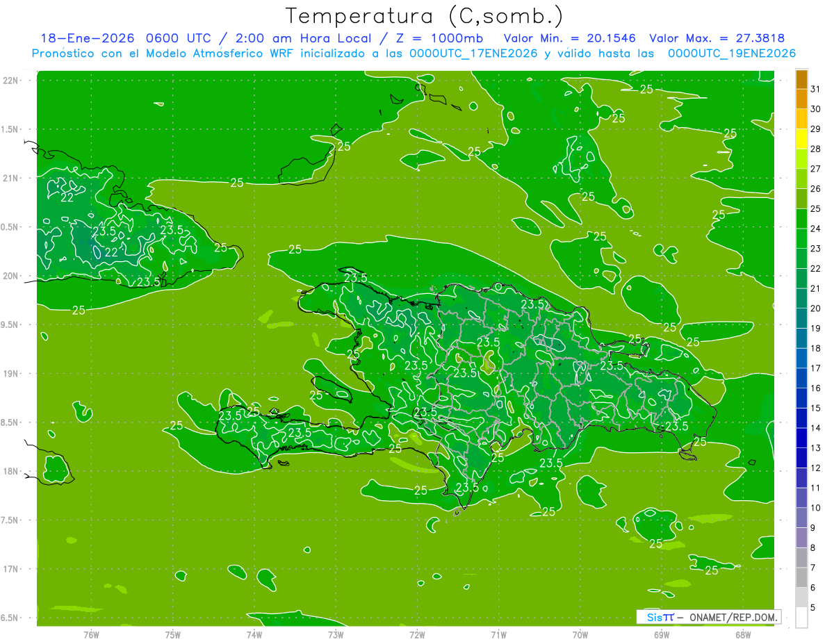Click the '9.5N' latitude axis label
Screen dimensions: 834x644
click(11, 325)
